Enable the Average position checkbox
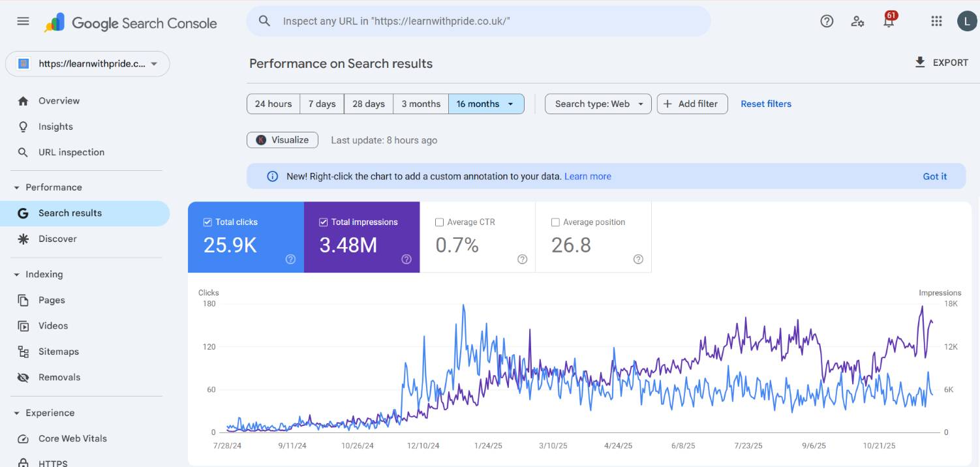980x467 pixels. point(555,222)
